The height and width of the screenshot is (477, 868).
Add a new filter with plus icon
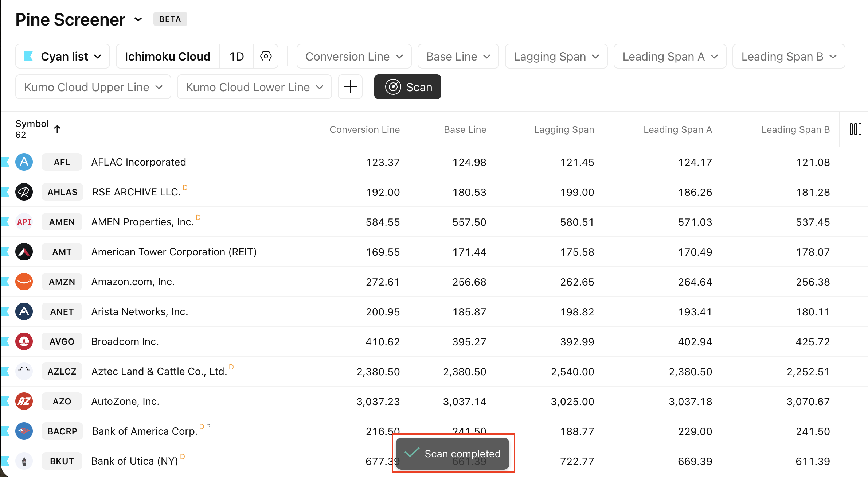point(350,87)
